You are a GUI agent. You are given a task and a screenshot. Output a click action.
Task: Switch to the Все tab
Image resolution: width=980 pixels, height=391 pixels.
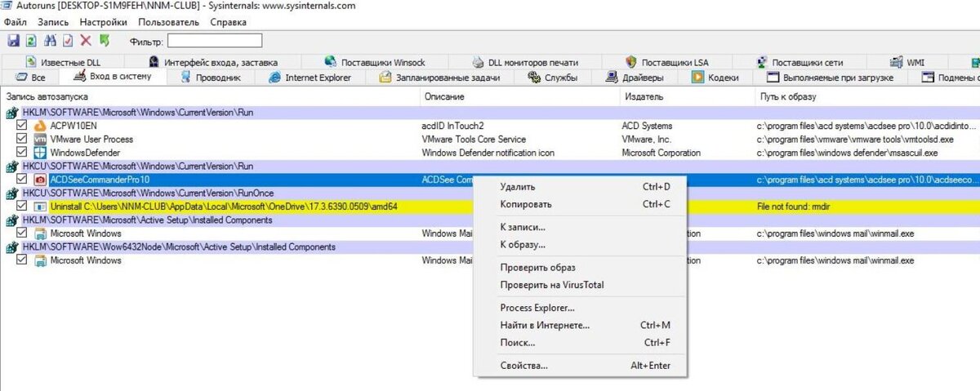tap(31, 78)
